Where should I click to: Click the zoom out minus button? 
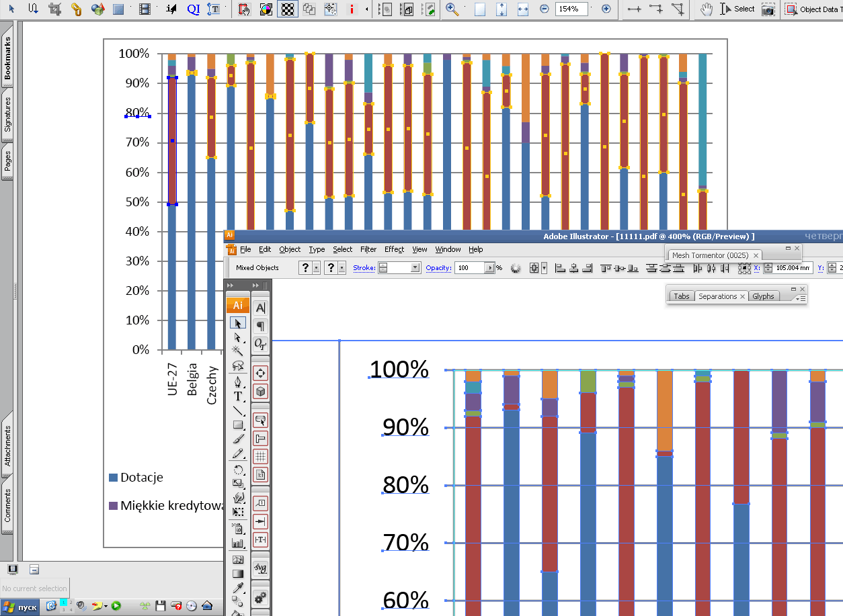544,9
